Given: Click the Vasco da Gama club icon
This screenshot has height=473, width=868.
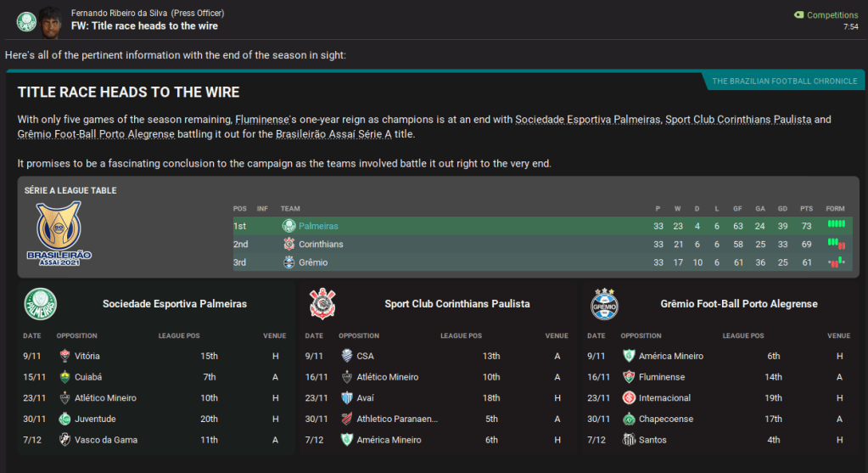Looking at the screenshot, I should coord(65,440).
